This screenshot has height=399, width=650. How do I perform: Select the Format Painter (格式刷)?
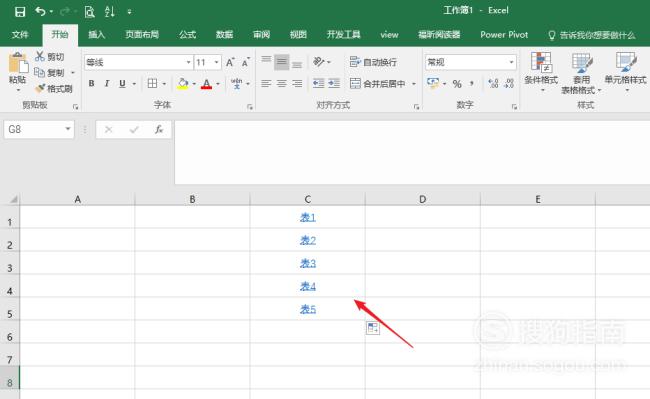tap(54, 88)
